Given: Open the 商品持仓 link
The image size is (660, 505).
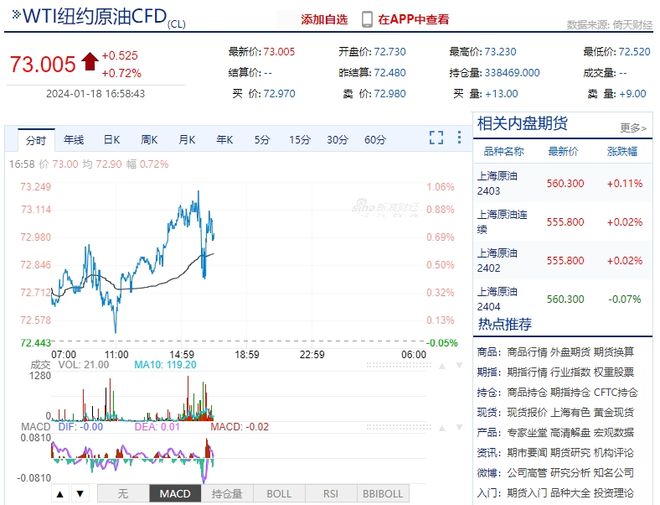Looking at the screenshot, I should coord(527,392).
